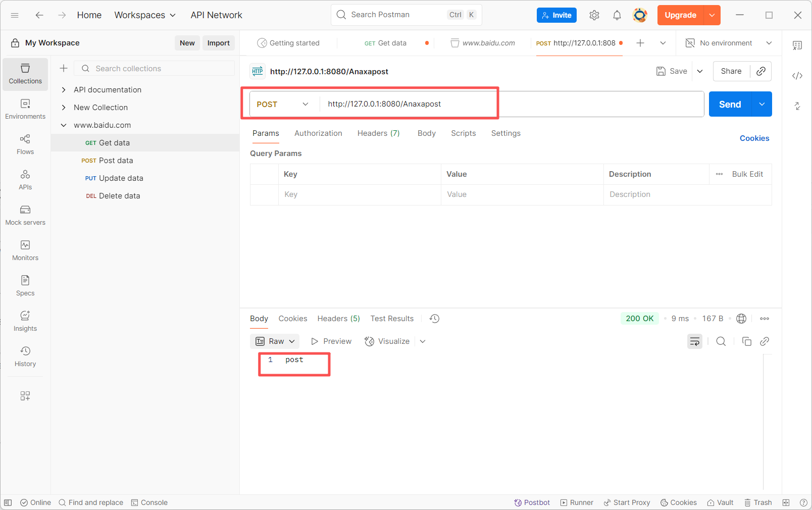This screenshot has width=812, height=510.
Task: Focus the Search collections field
Action: (x=155, y=68)
